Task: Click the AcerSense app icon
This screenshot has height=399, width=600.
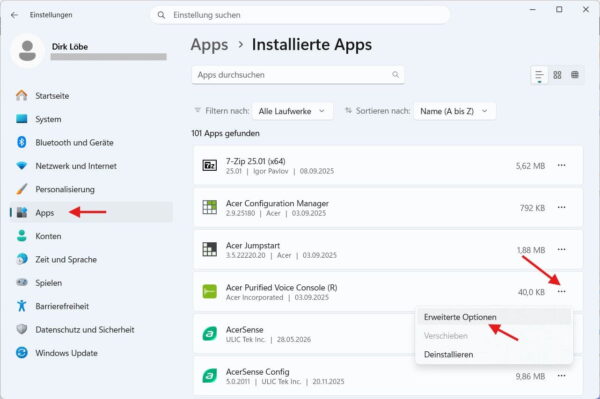Action: (209, 334)
